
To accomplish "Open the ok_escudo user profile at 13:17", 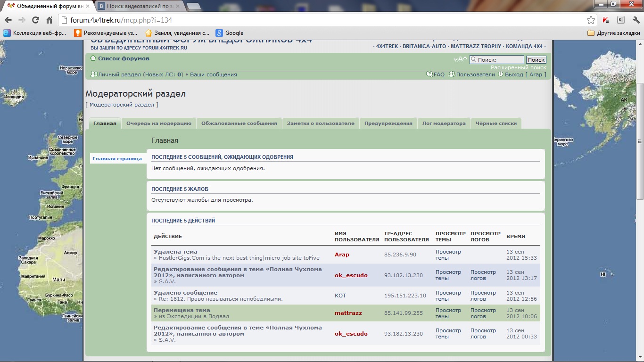I will coord(351,275).
